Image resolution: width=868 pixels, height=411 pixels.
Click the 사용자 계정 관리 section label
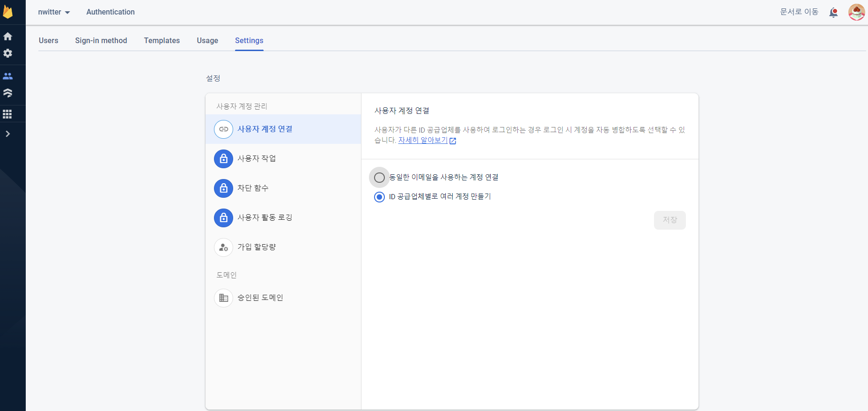242,106
